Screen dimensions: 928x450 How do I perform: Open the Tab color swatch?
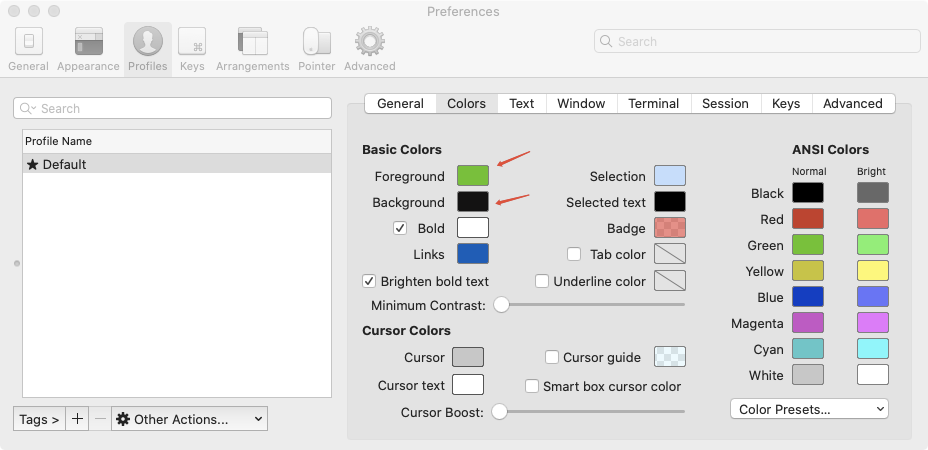[670, 254]
